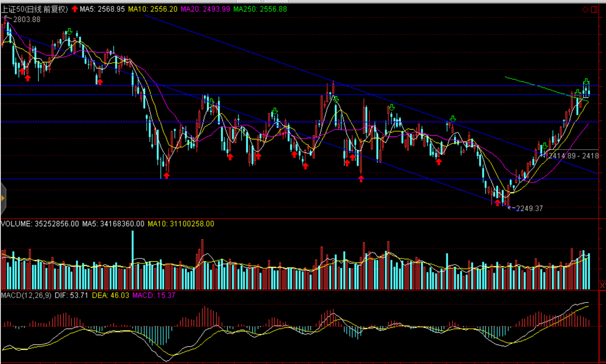Open the MACD(12,26,9) indicator label
Image resolution: width=606 pixels, height=364 pixels.
coord(26,295)
